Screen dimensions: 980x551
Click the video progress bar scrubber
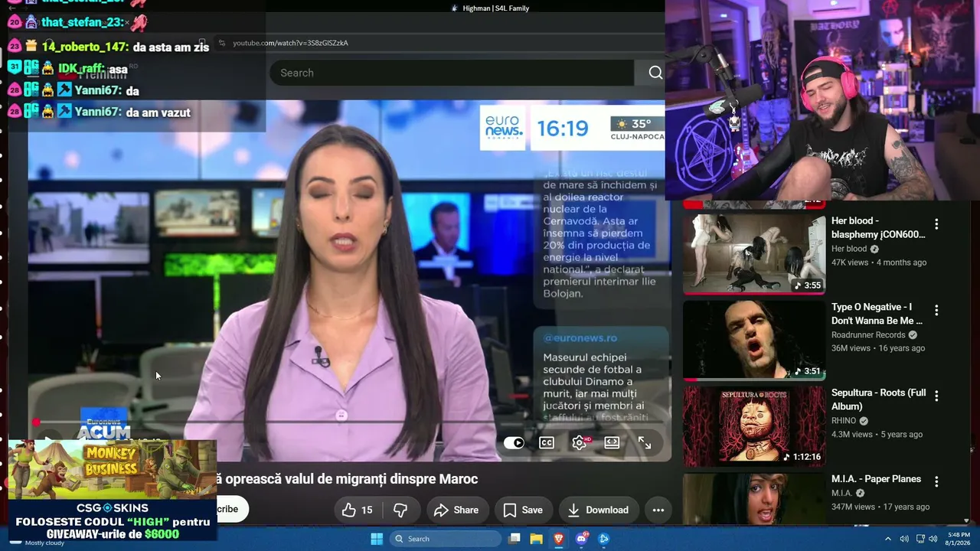click(36, 422)
